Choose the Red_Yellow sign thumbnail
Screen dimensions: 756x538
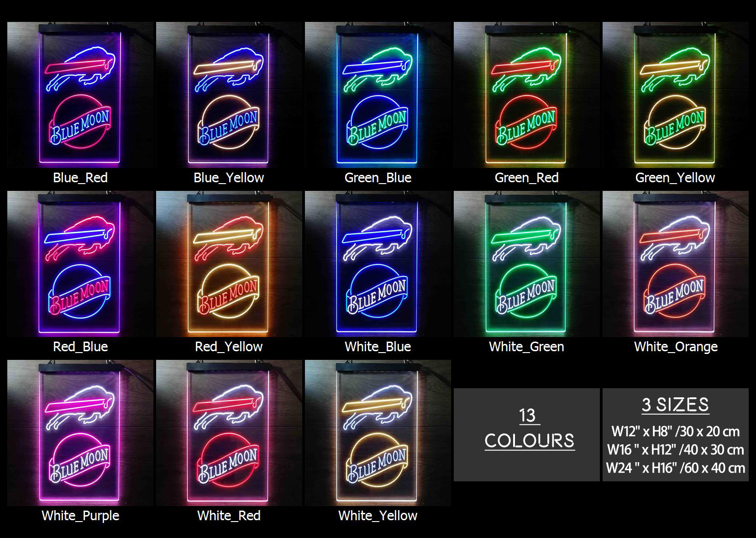229,264
